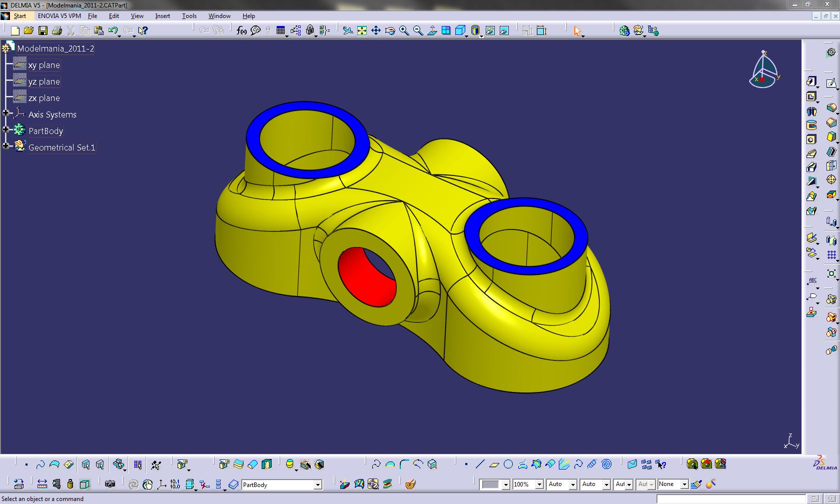Open a file with the folder icon

coord(29,30)
